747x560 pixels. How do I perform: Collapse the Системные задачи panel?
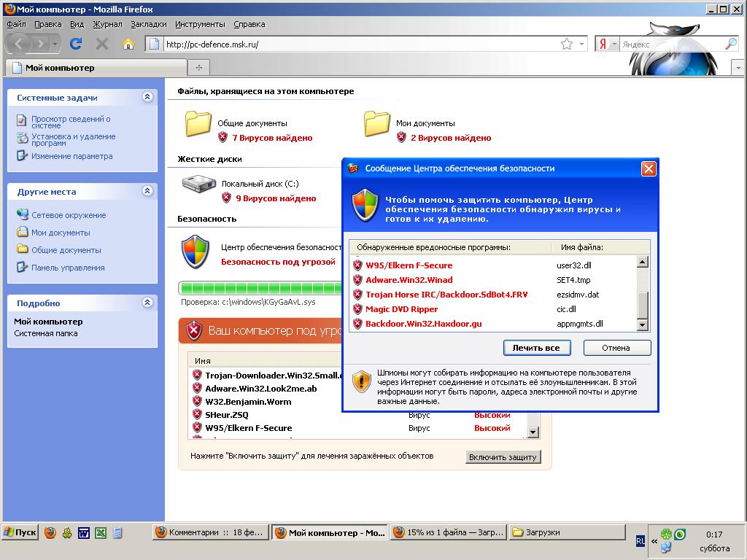pos(147,97)
